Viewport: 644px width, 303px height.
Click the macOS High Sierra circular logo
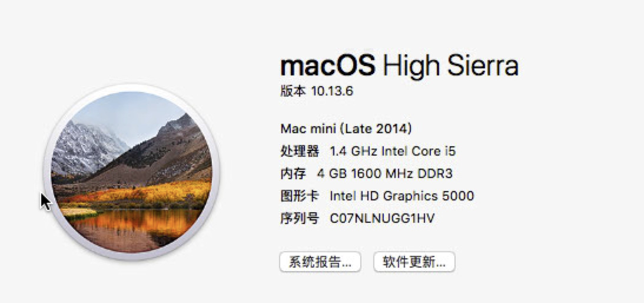[x=132, y=171]
